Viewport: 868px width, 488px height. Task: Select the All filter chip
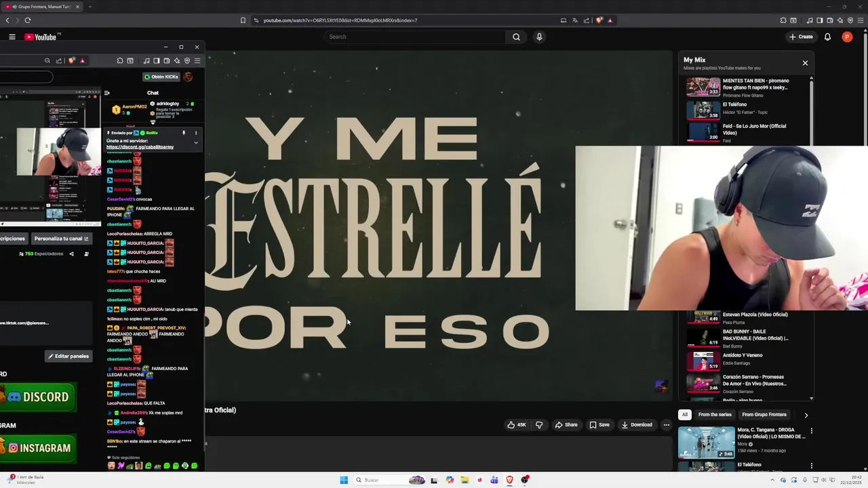685,415
